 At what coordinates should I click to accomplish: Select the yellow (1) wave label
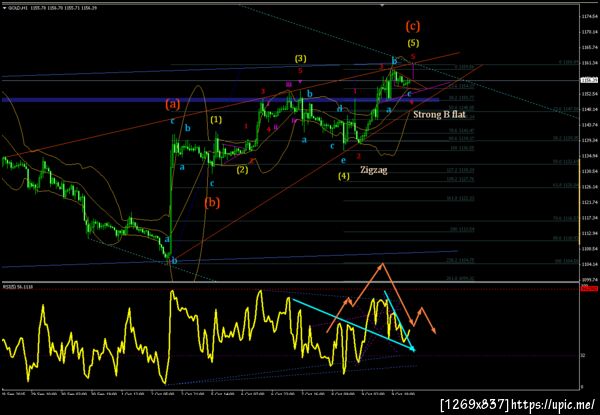(x=216, y=120)
